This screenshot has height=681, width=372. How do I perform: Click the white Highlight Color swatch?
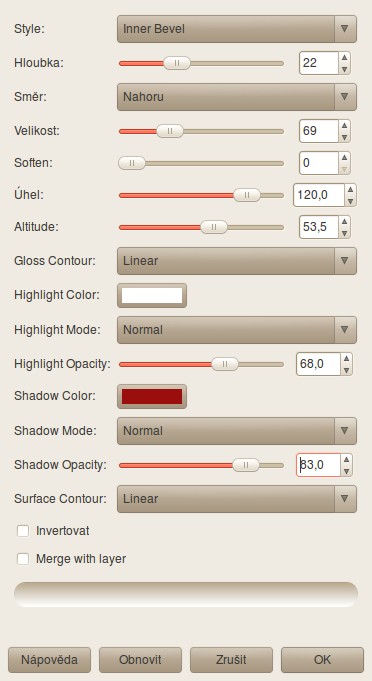[152, 295]
